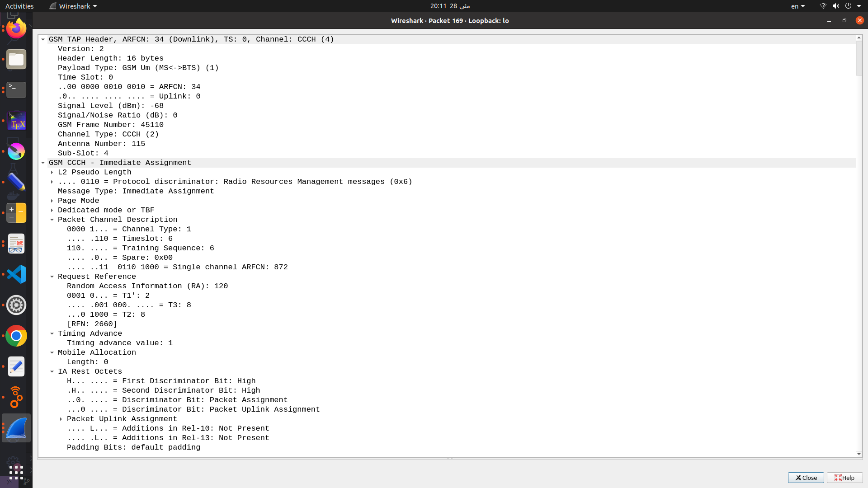Open the colorful circle app in dock
Screen dimensions: 868x488
tap(16, 151)
